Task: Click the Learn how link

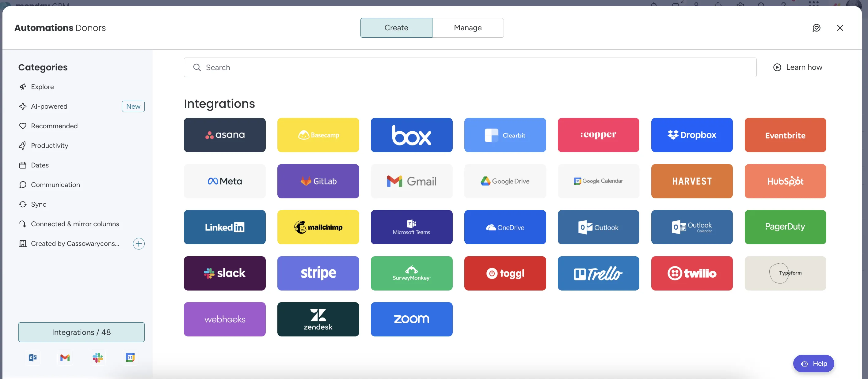Action: [798, 67]
